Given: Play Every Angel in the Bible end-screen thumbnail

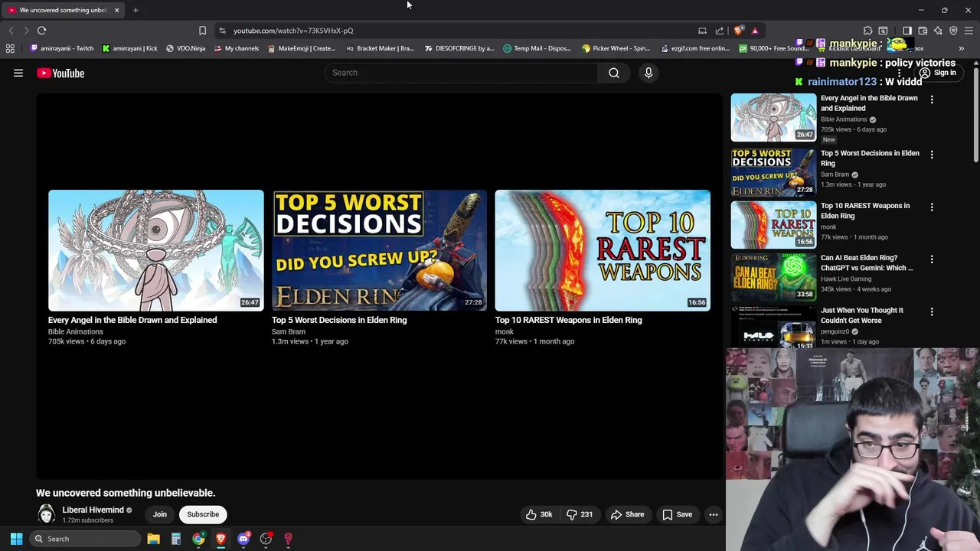Looking at the screenshot, I should [x=156, y=250].
